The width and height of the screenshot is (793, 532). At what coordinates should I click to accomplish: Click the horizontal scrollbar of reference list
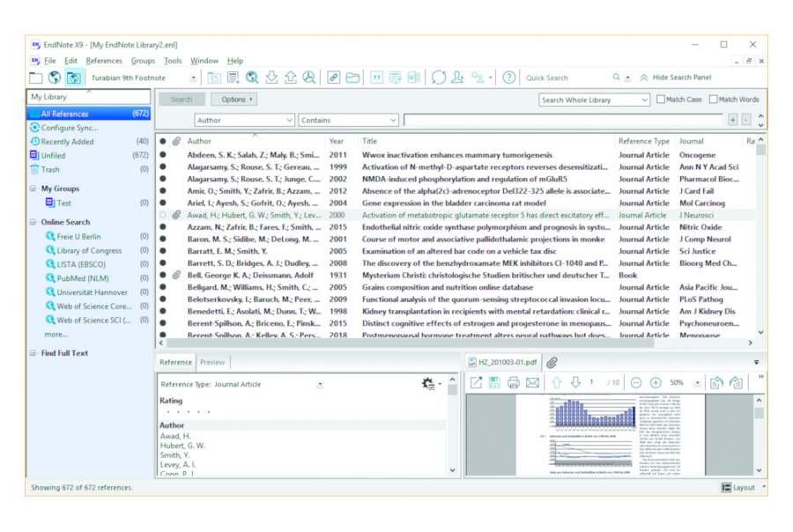point(410,343)
